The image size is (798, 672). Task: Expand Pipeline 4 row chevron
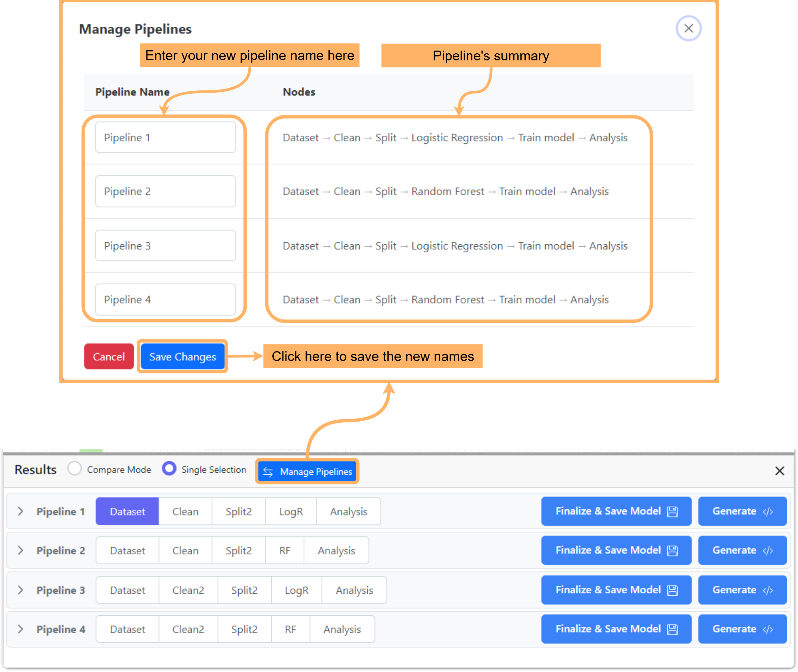tap(21, 629)
